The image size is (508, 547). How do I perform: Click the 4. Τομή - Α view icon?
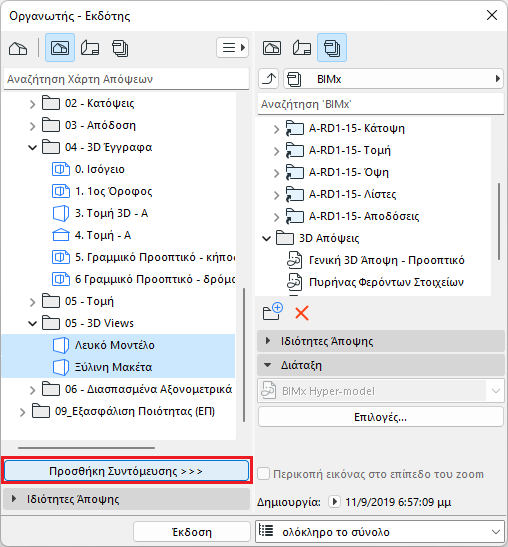click(x=61, y=235)
